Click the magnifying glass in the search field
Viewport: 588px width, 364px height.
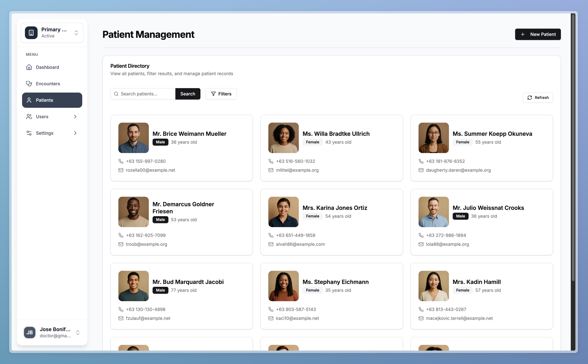click(116, 94)
